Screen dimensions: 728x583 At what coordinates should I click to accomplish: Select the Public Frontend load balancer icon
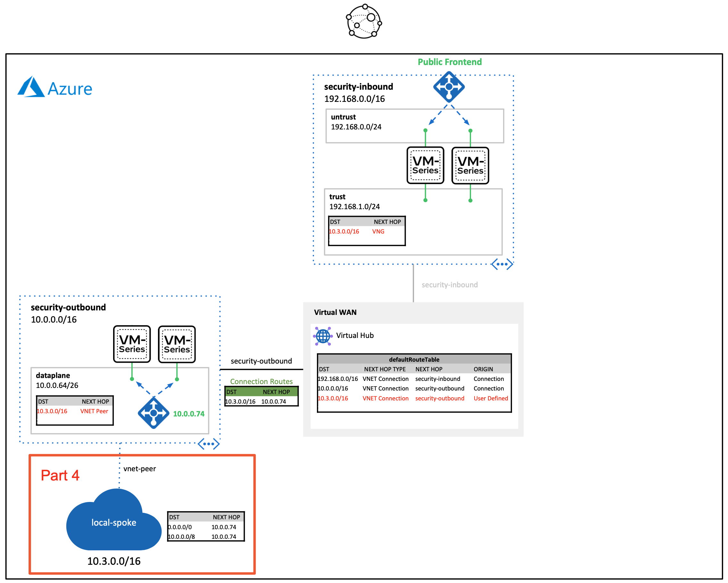449,87
